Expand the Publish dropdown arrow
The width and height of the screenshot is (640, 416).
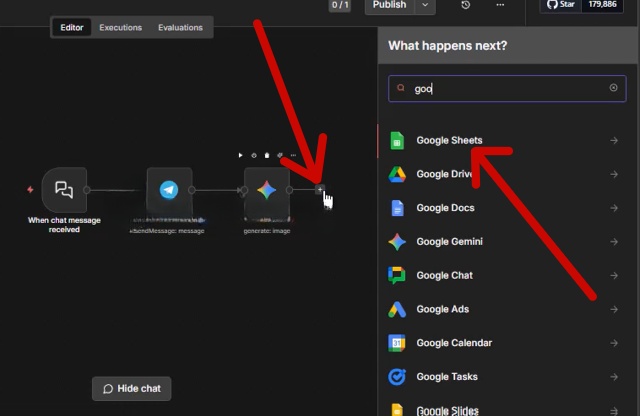425,5
